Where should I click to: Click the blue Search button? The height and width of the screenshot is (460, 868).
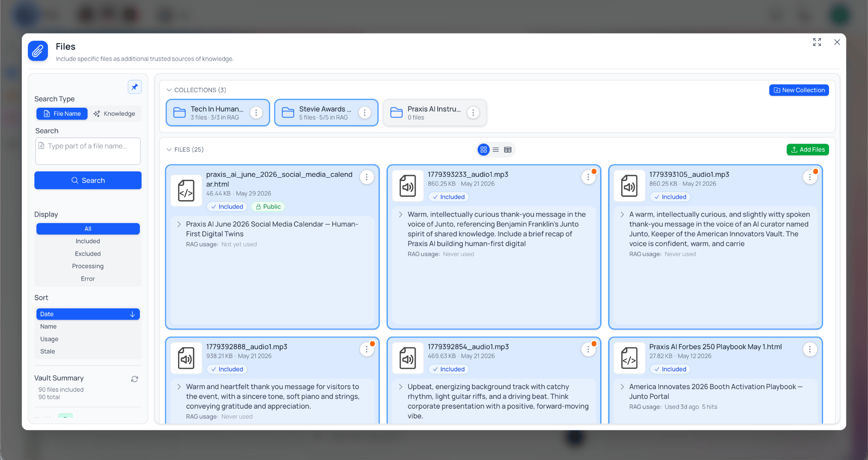coord(88,180)
